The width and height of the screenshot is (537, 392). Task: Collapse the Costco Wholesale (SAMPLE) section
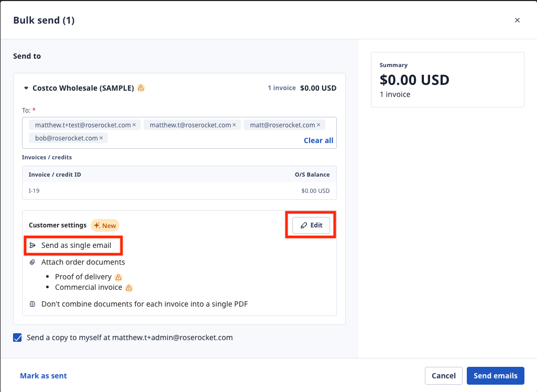pos(26,88)
